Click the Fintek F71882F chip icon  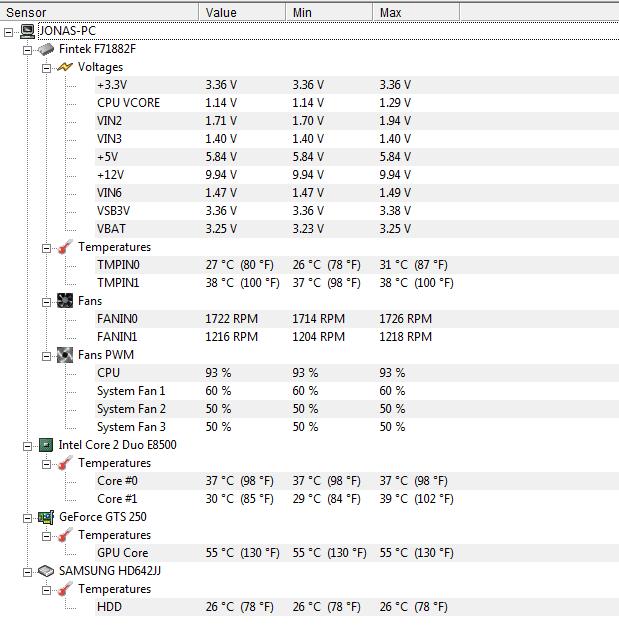pyautogui.click(x=46, y=49)
